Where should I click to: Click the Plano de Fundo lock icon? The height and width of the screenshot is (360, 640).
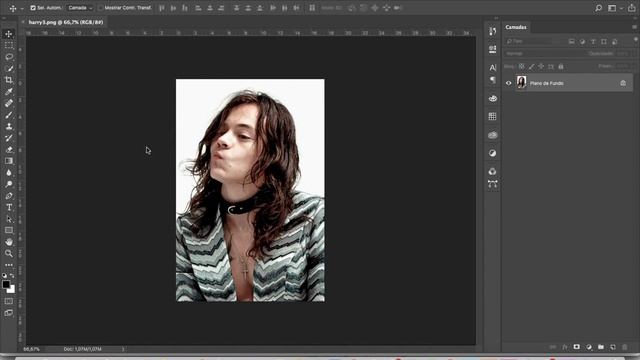[x=623, y=83]
